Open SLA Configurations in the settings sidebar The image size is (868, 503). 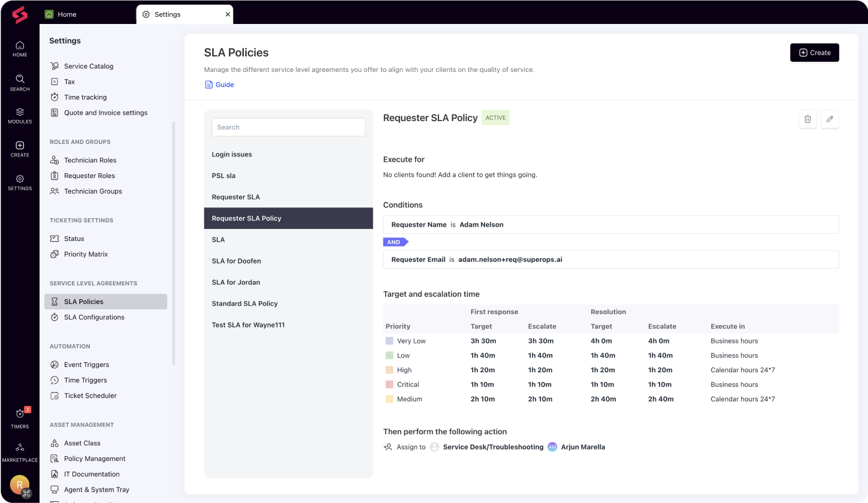[94, 317]
